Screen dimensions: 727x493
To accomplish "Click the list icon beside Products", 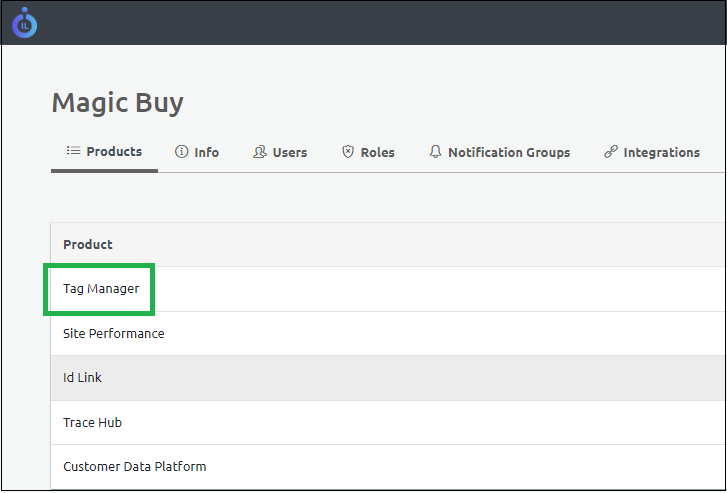I will (73, 151).
